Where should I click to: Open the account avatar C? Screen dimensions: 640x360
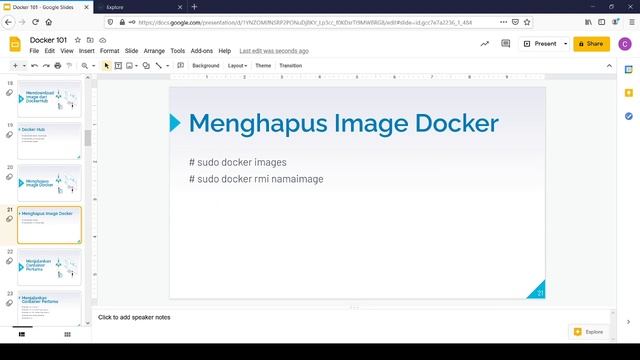click(x=625, y=44)
